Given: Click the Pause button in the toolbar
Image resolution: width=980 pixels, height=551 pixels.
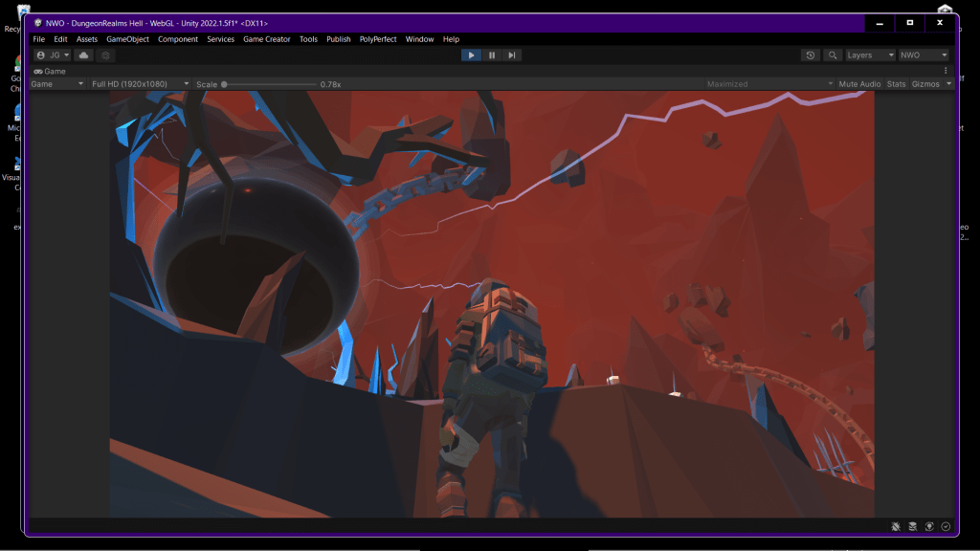Looking at the screenshot, I should click(x=492, y=55).
